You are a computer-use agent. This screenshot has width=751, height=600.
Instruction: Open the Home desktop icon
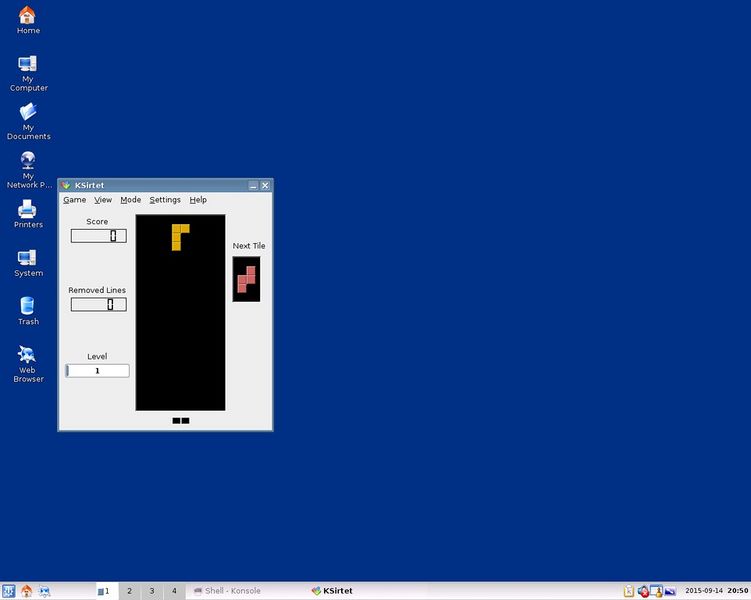[28, 20]
